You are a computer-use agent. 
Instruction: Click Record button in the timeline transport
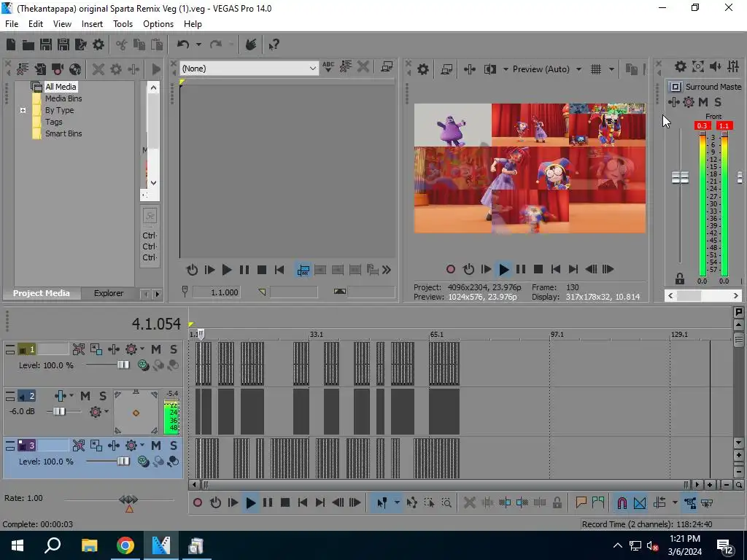tap(198, 503)
